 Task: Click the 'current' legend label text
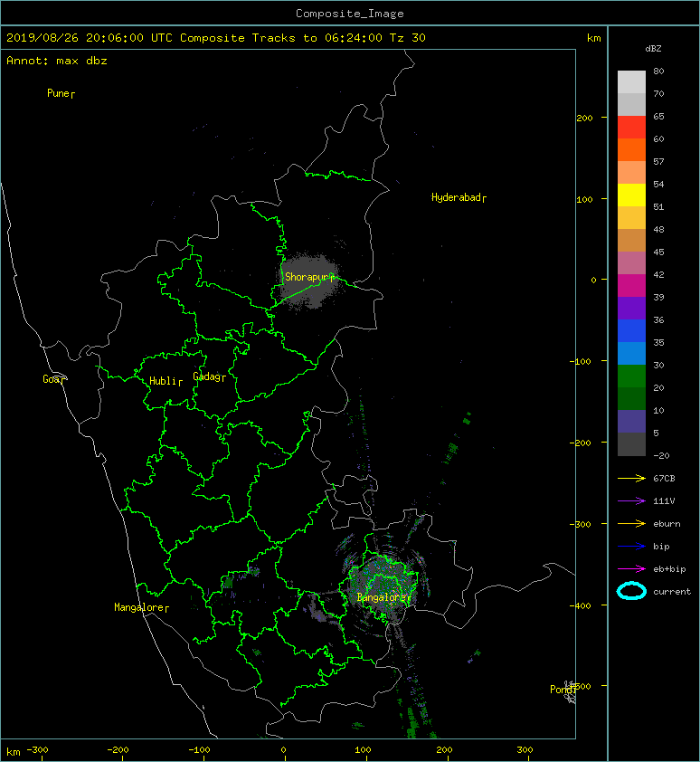[x=672, y=592]
